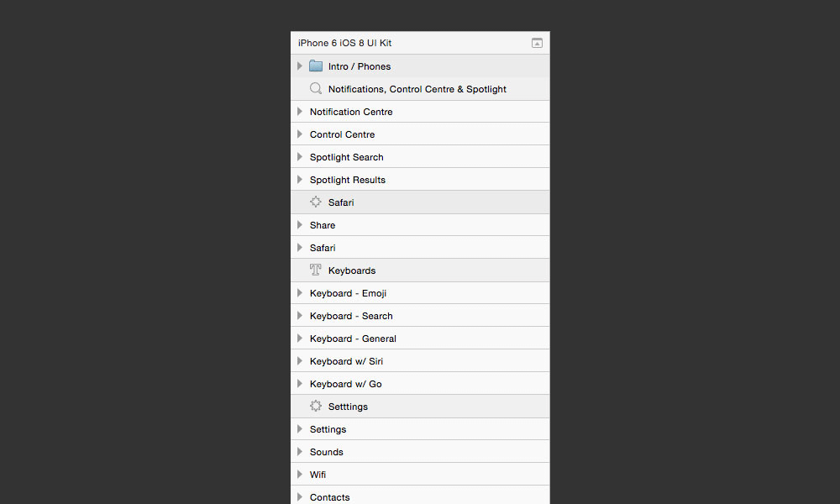Click the iPhone 6 iOS 8 UI Kit title
Image resolution: width=840 pixels, height=504 pixels.
pyautogui.click(x=344, y=42)
